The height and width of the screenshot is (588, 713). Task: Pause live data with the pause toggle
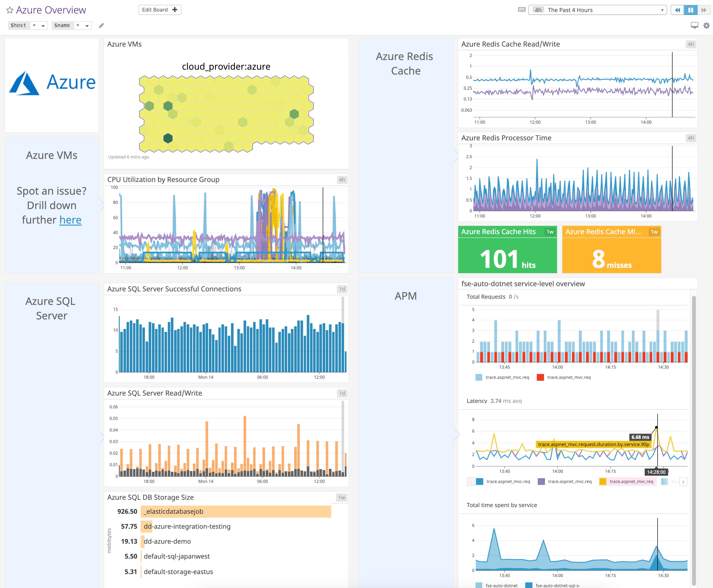point(690,10)
